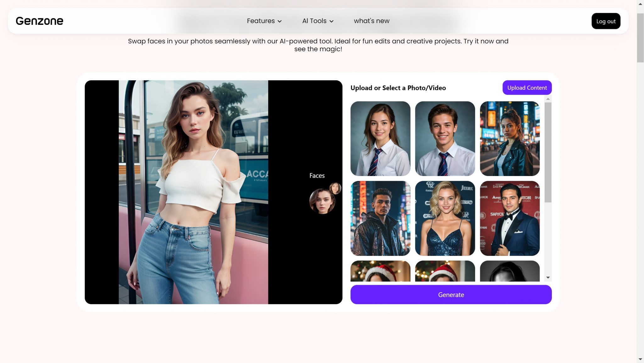This screenshot has height=363, width=644.
Task: Select the woman in leather jacket at night
Action: [x=509, y=139]
